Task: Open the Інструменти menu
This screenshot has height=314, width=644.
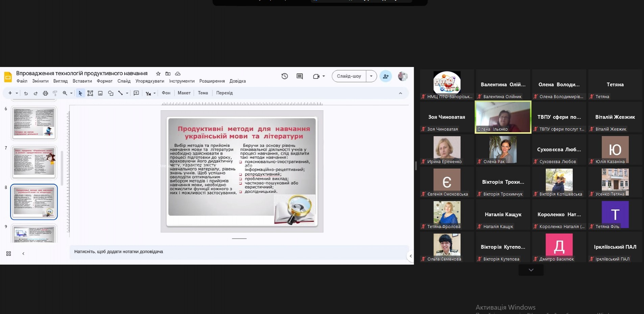Action: pyautogui.click(x=182, y=81)
